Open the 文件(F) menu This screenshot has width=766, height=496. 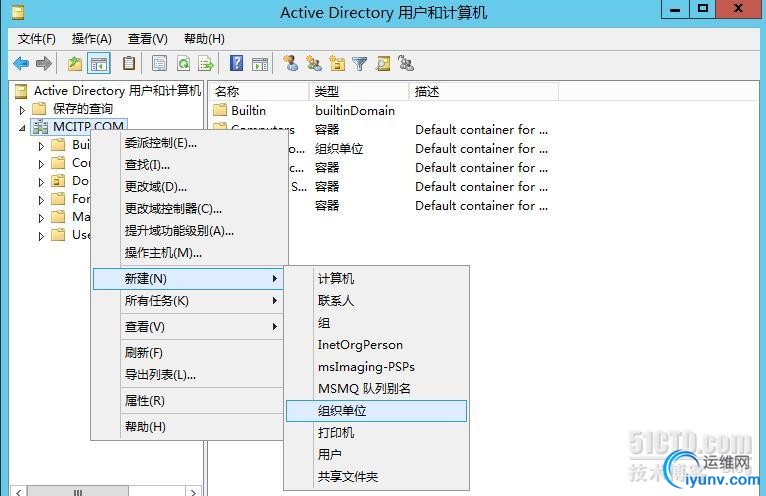click(x=37, y=39)
